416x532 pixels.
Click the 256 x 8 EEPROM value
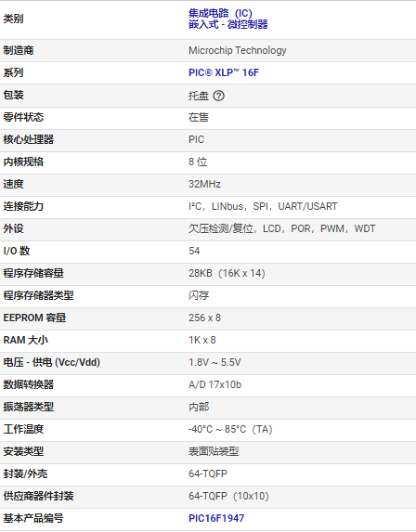pos(204,318)
